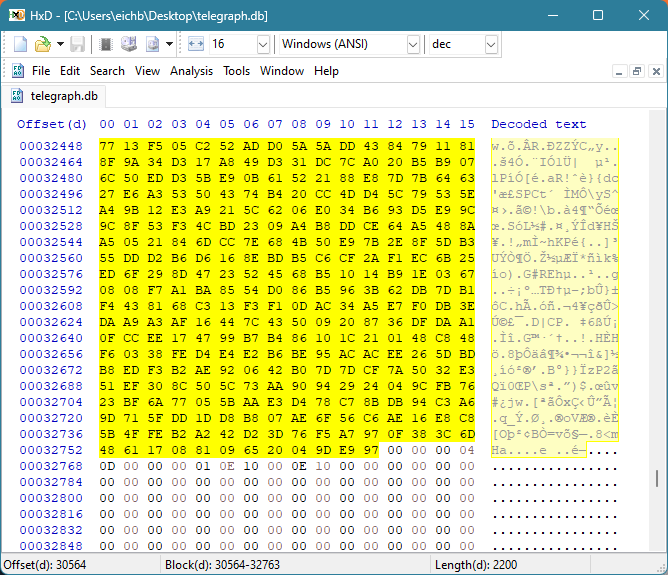
Task: Expand the disk image dropdown arrow
Action: click(170, 44)
